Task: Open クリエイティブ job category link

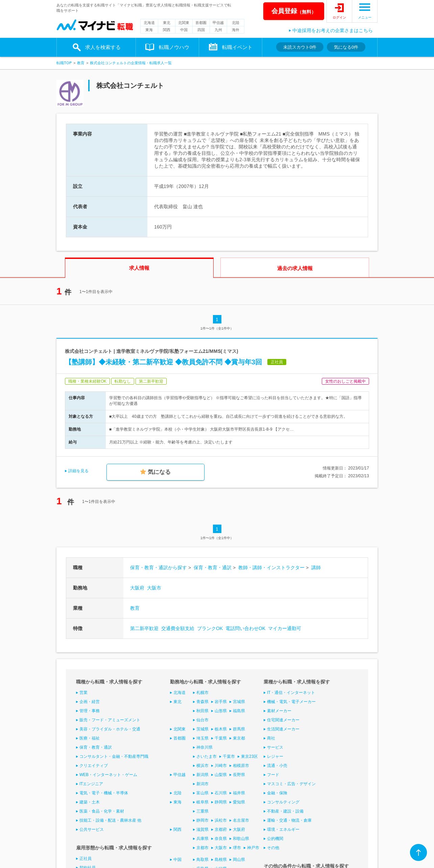Action: pyautogui.click(x=92, y=766)
